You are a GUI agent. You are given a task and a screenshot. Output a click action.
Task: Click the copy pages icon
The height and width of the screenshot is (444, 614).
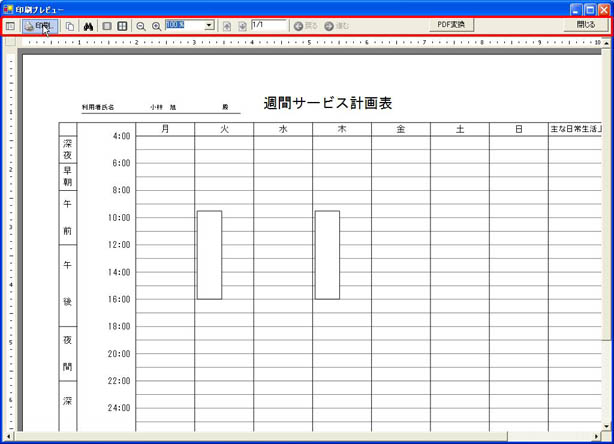tap(70, 26)
